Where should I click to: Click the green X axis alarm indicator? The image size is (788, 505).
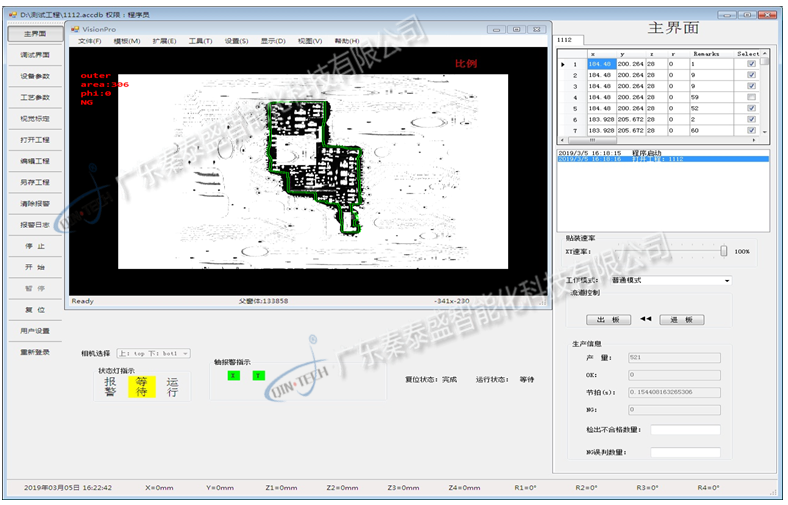point(233,376)
